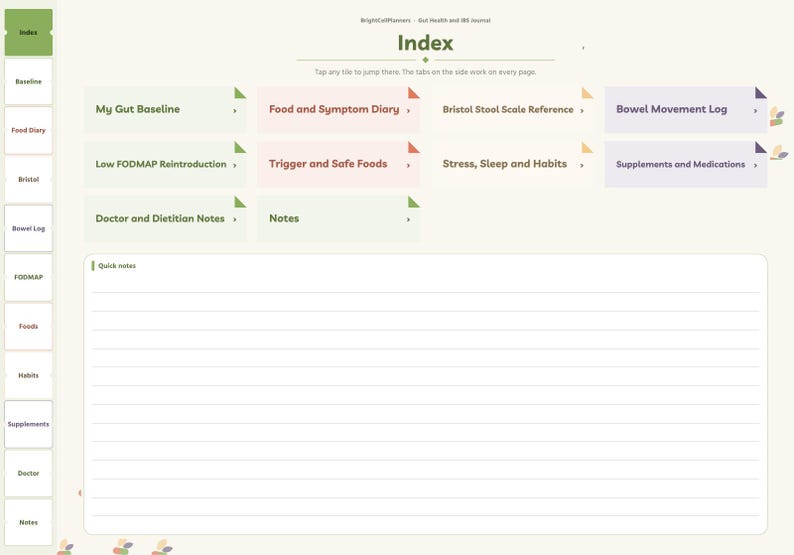Click the chevron on Trigger and Safe Foods tile
Image resolution: width=794 pixels, height=555 pixels.
click(x=408, y=165)
